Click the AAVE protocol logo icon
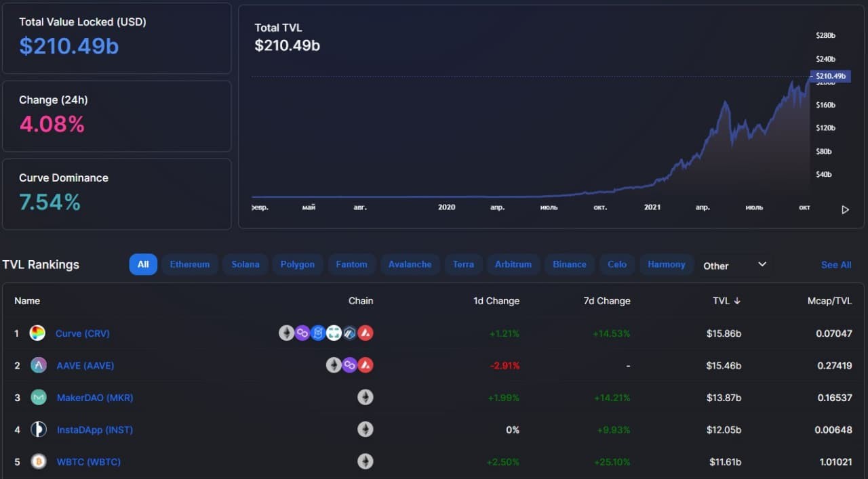This screenshot has height=479, width=868. (x=39, y=365)
